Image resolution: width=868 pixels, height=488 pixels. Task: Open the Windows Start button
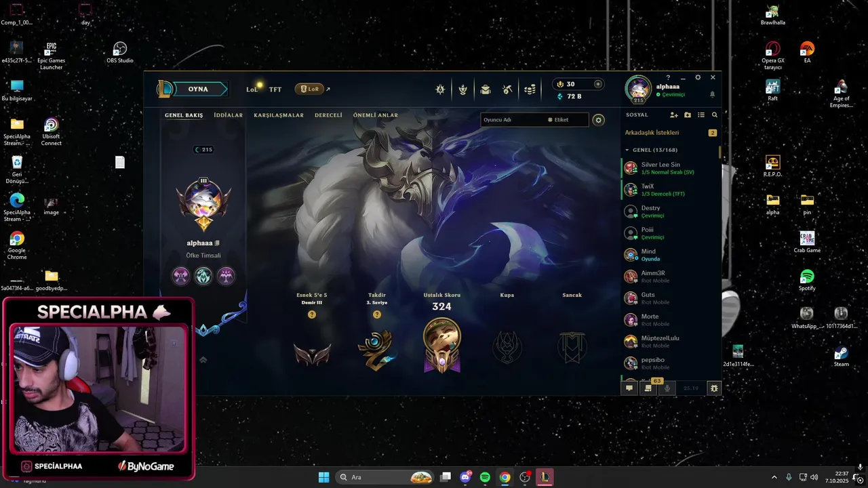[324, 477]
